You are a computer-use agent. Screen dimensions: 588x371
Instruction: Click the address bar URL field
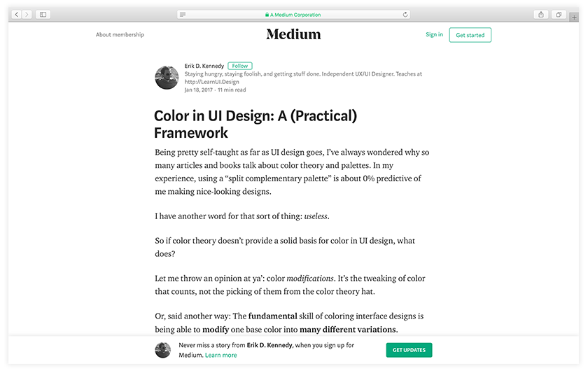294,14
